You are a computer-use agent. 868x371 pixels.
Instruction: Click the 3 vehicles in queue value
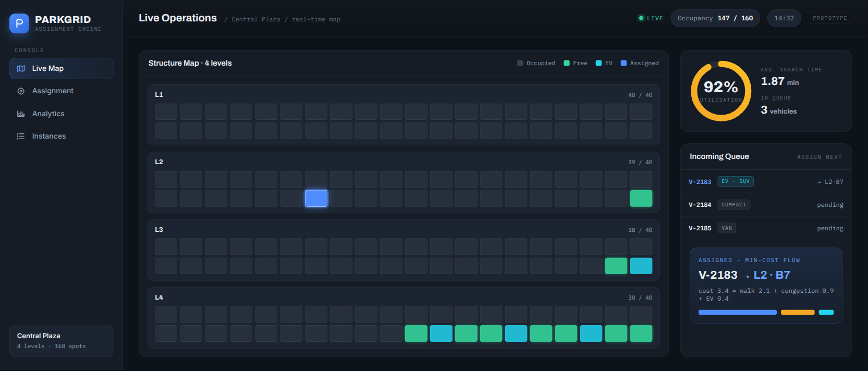[x=779, y=110]
